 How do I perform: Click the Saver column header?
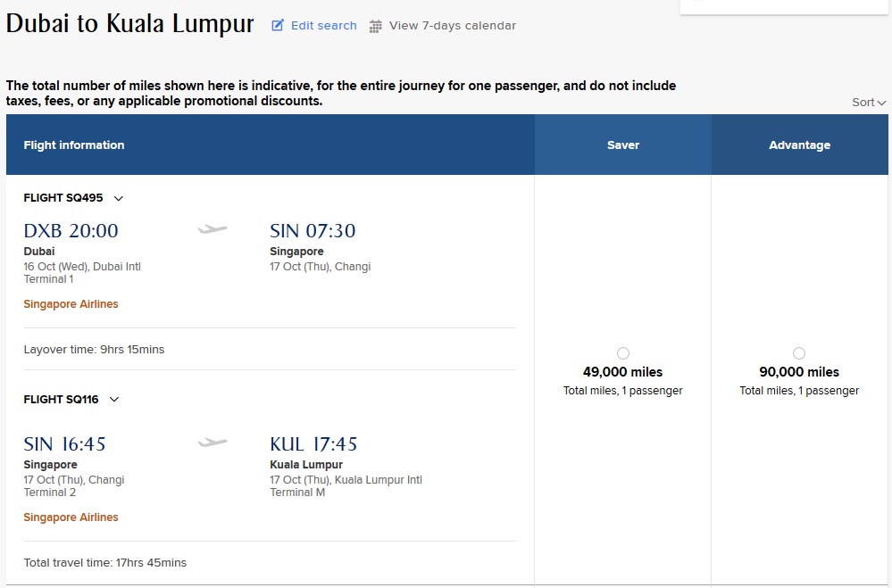tap(622, 145)
